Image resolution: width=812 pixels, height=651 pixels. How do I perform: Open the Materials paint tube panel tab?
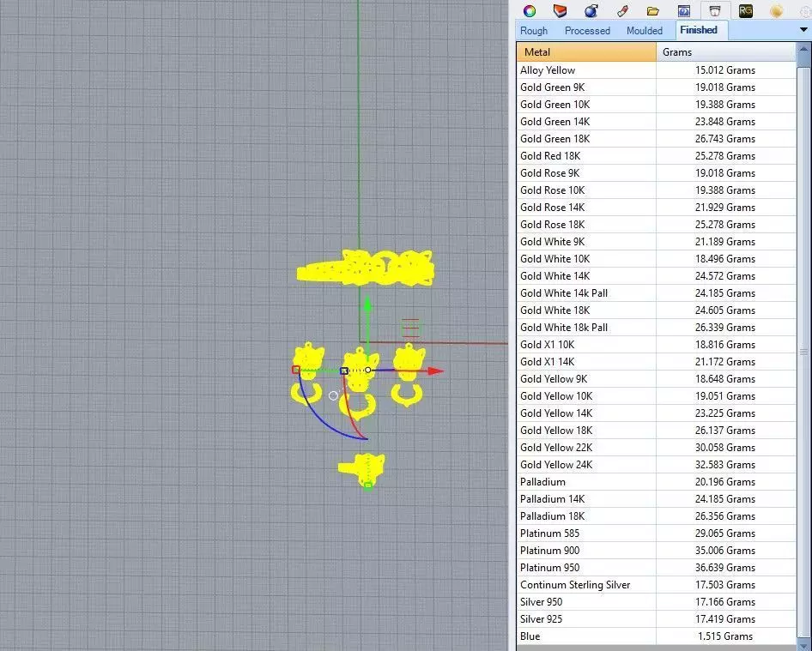(622, 11)
